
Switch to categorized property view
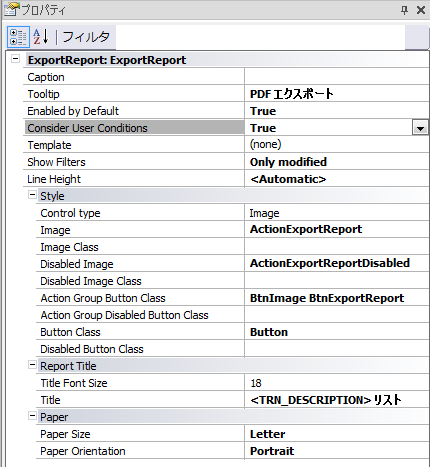point(18,37)
